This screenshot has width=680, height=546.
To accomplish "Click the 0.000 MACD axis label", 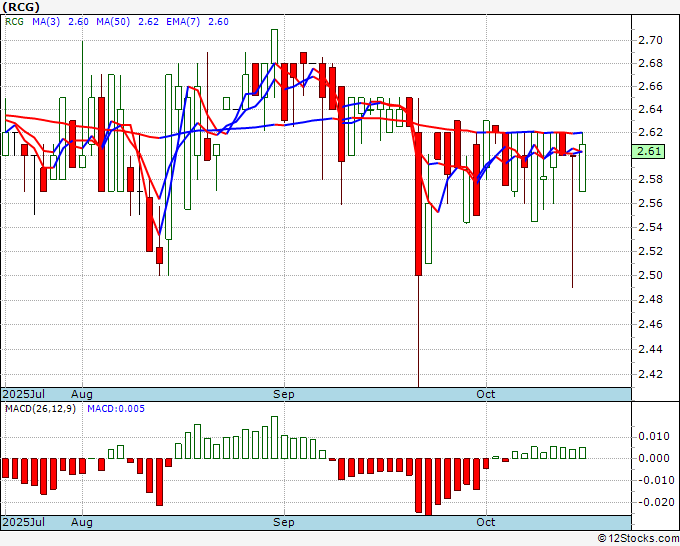I will tap(654, 458).
